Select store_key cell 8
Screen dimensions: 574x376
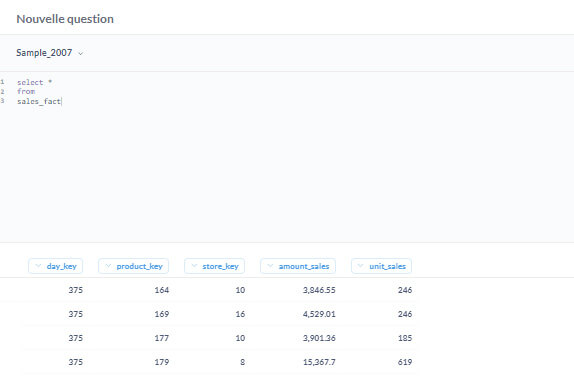[x=242, y=362]
